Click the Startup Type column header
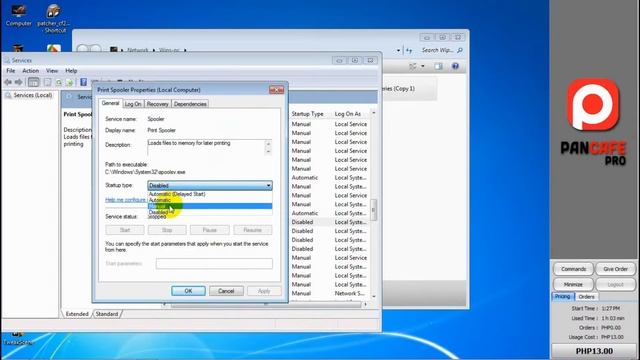 307,114
